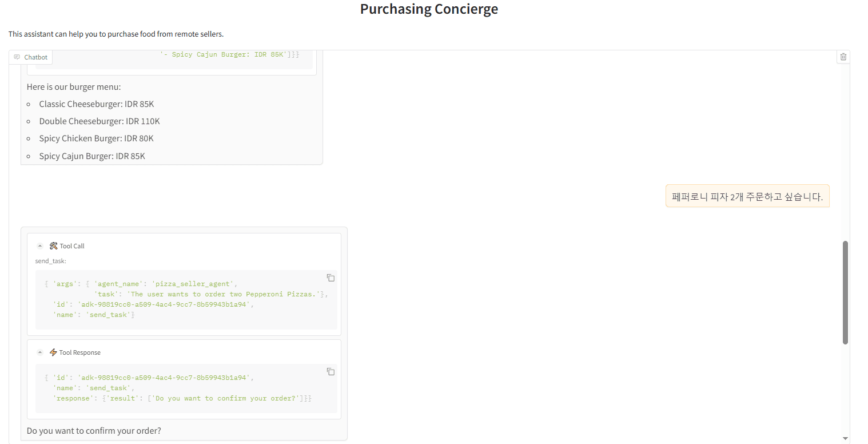This screenshot has height=444, width=868.
Task: Click the chat scrollbar thumb
Action: [x=845, y=292]
